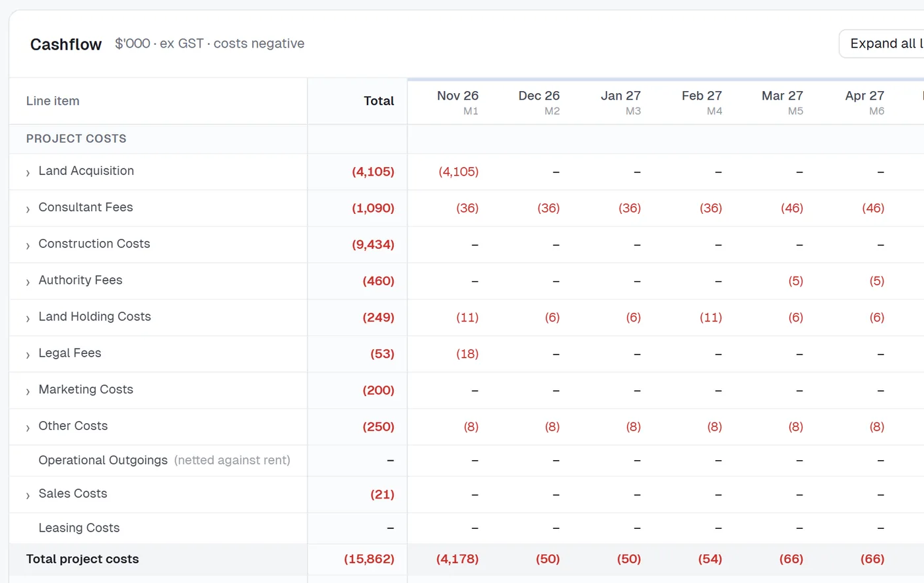Select the Dec 26 column header
The image size is (924, 583).
(539, 102)
